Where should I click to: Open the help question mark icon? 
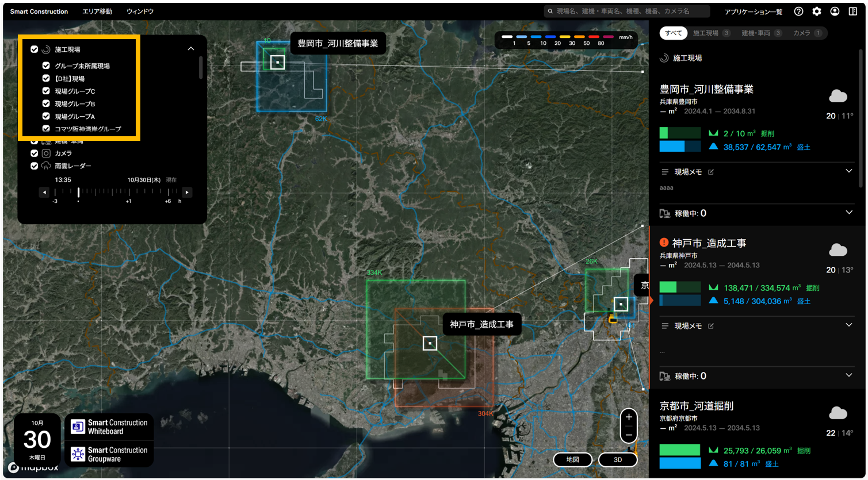tap(798, 11)
